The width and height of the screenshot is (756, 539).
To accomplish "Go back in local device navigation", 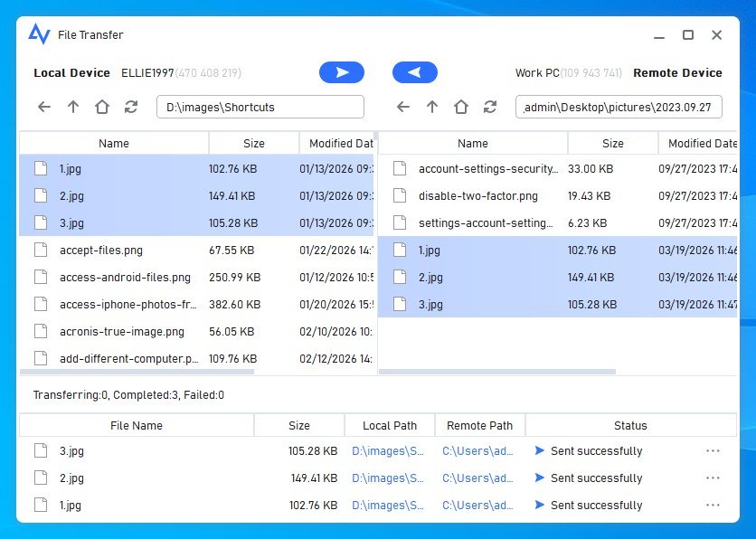I will [44, 107].
